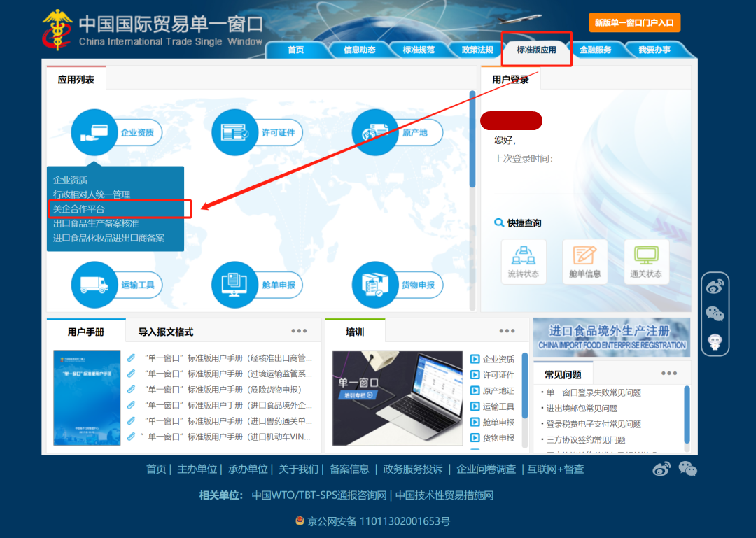The width and height of the screenshot is (756, 538).
Task: Open the 舱单申报 application icon
Action: point(234,285)
